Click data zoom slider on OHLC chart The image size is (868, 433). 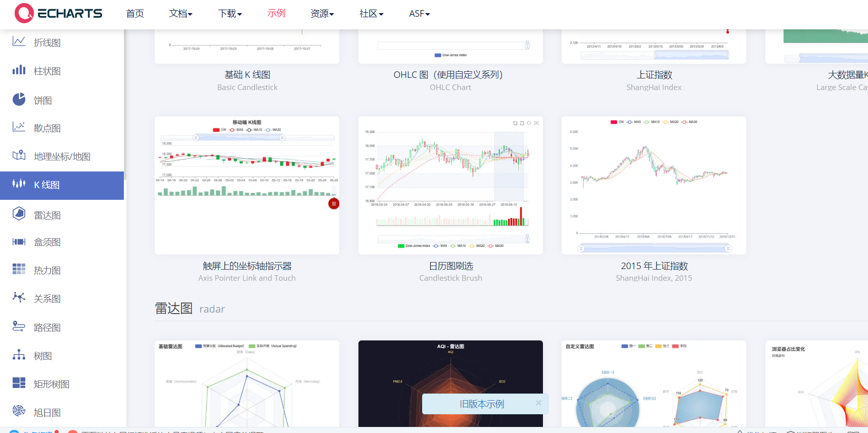[x=453, y=46]
